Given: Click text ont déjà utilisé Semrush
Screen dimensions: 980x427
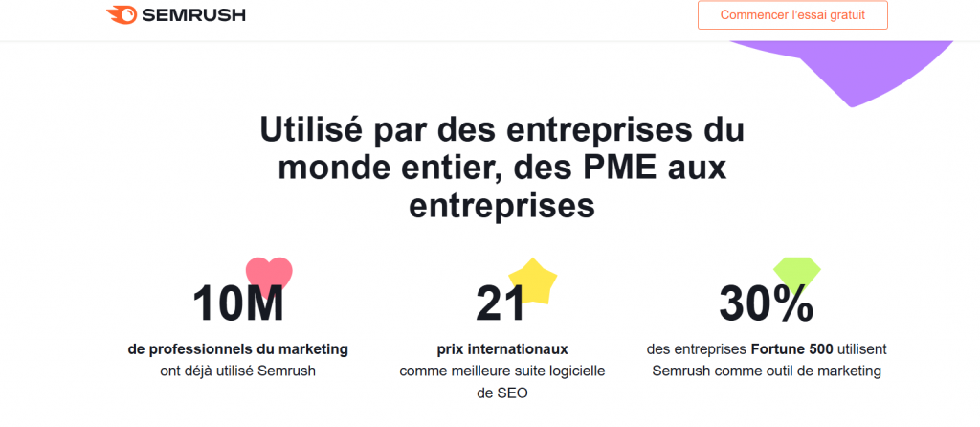Looking at the screenshot, I should coord(237,371).
